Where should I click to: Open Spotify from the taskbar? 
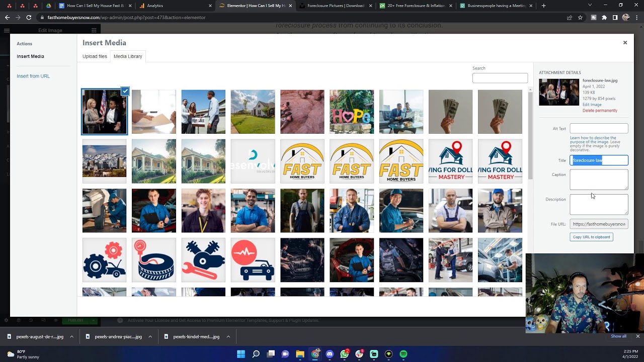tap(404, 354)
